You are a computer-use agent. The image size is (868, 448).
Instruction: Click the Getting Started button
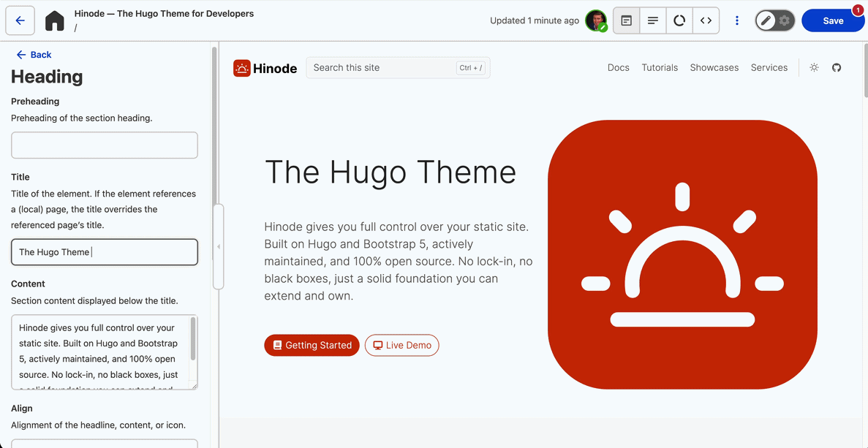point(312,345)
